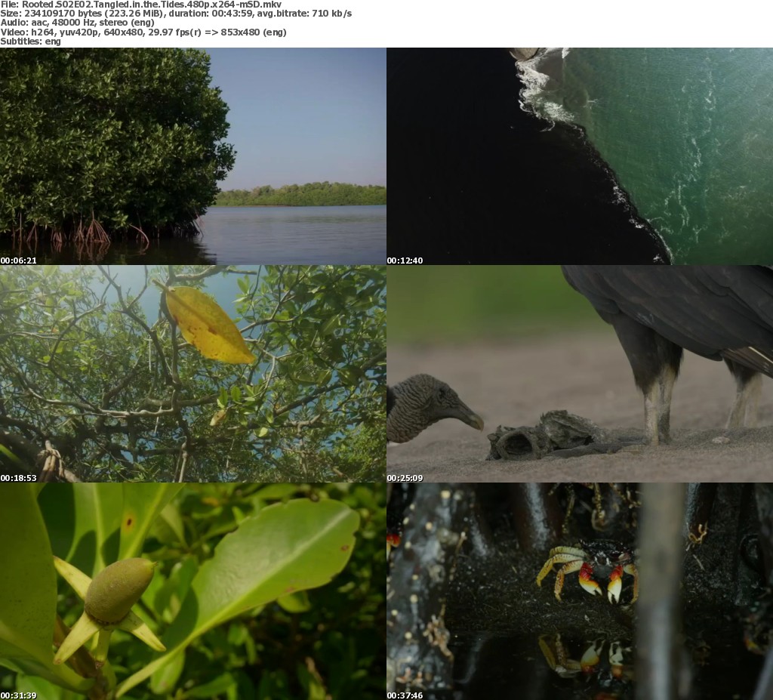773x700 pixels.
Task: Click the Video codec info line
Action: pos(143,32)
